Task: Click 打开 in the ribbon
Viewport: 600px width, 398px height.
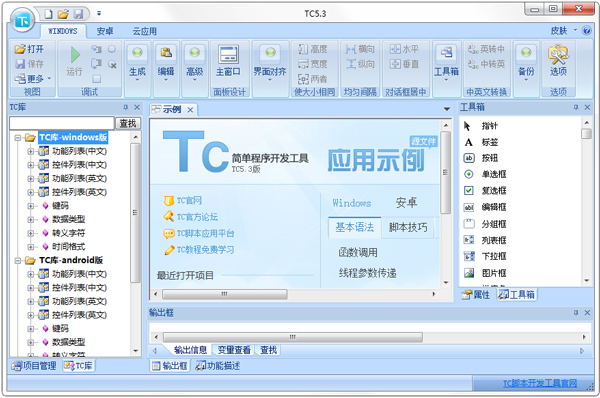Action: 29,49
